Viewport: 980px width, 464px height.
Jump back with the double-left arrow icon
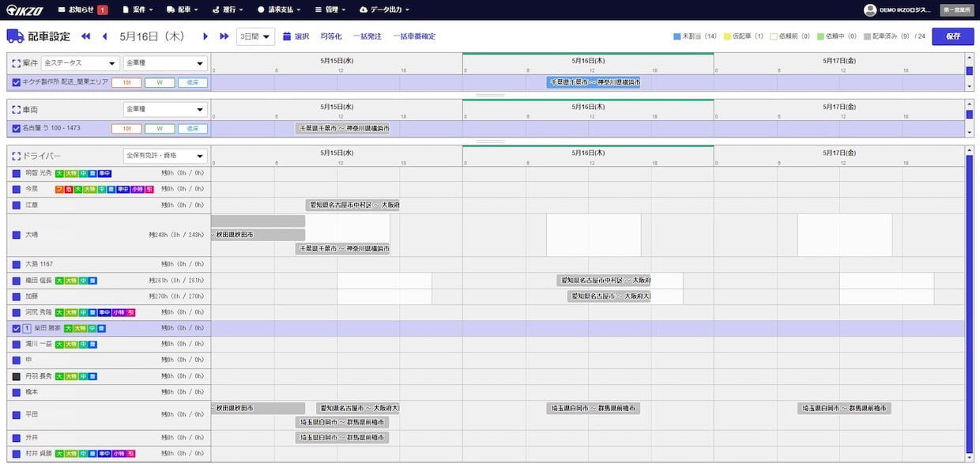[x=86, y=36]
